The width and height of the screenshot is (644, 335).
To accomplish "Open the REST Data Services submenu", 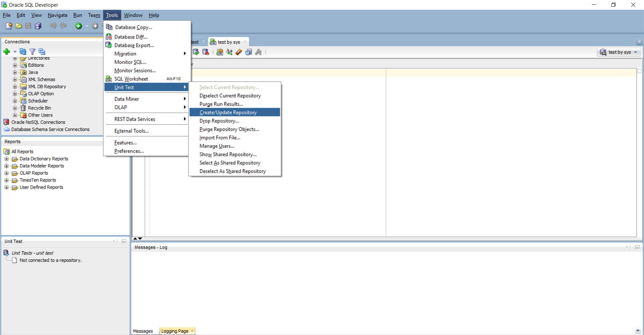I will tap(146, 119).
